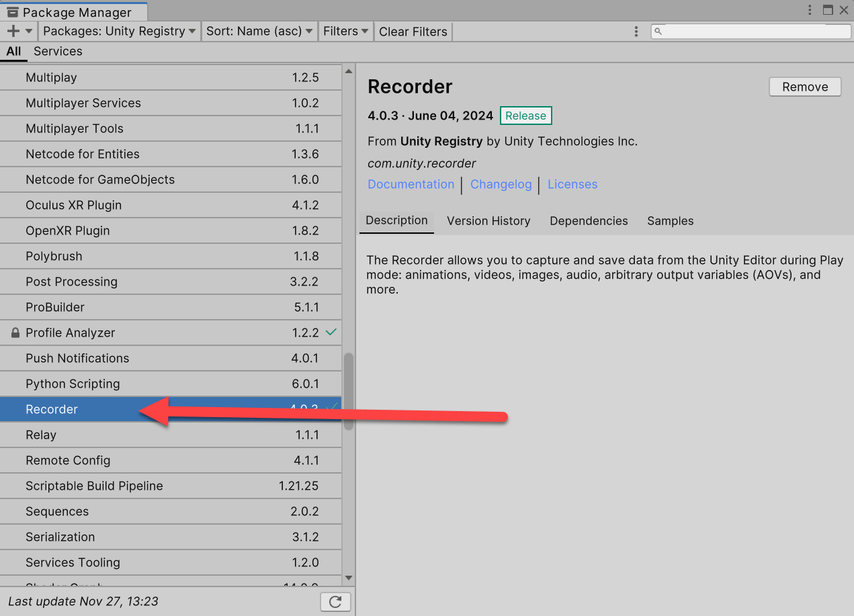This screenshot has width=854, height=616.
Task: Open the Changelog link
Action: (x=501, y=184)
